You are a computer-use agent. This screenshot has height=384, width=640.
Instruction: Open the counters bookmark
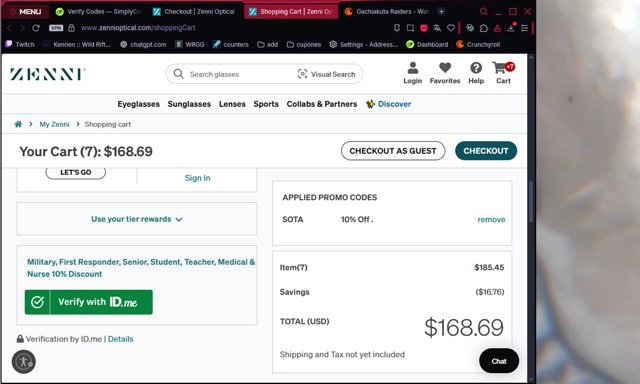tap(231, 44)
